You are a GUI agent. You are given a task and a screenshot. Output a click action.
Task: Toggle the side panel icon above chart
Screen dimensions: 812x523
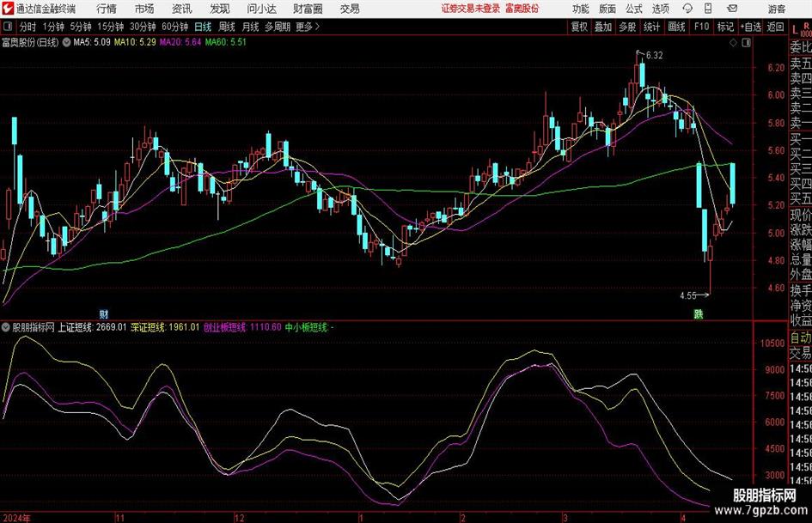tap(746, 43)
